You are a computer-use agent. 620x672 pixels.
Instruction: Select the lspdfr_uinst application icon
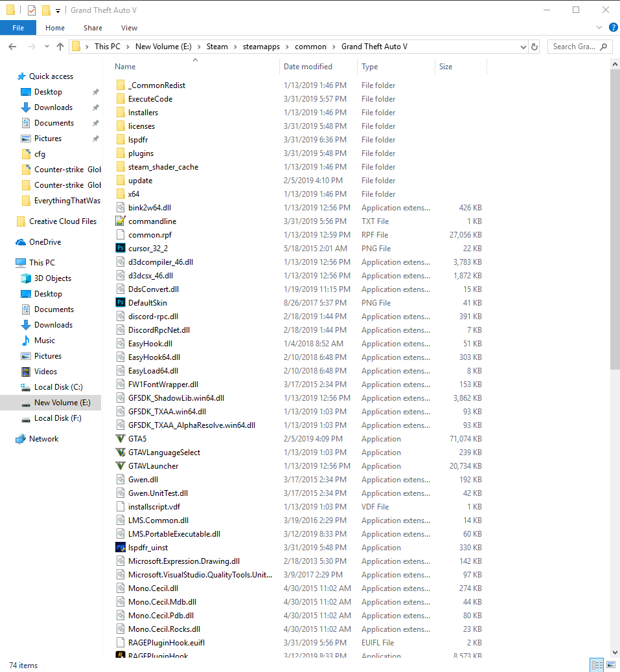point(121,547)
